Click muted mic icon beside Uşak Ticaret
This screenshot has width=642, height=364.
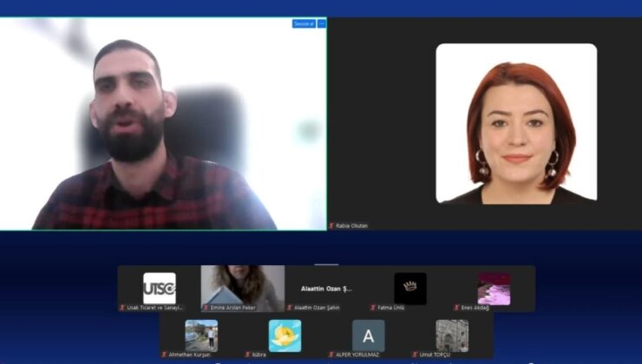click(121, 308)
